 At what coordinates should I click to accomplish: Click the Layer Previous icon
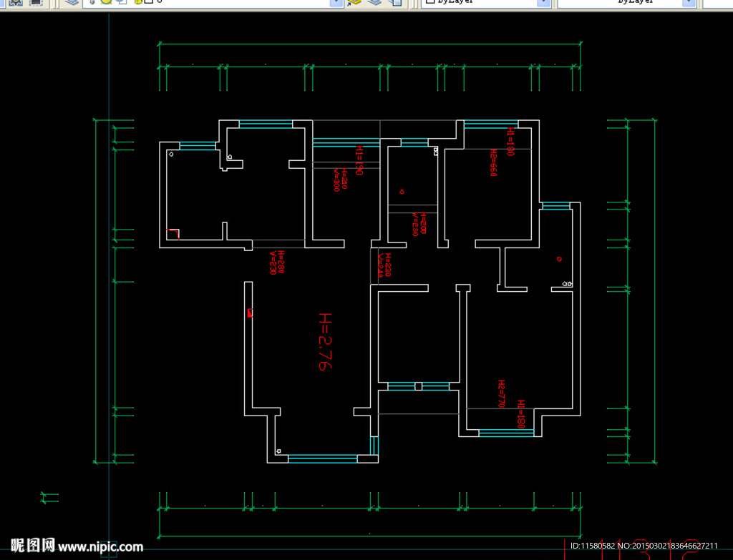coord(374,3)
